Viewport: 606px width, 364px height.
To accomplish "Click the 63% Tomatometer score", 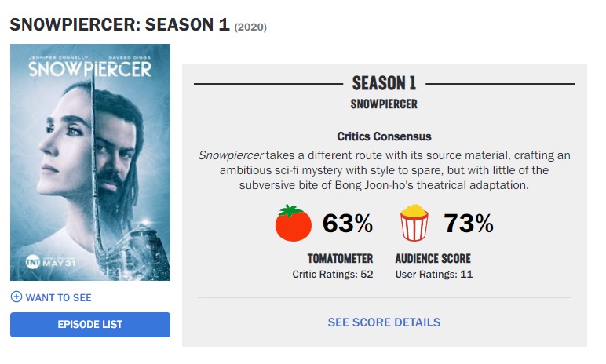I will pos(348,224).
